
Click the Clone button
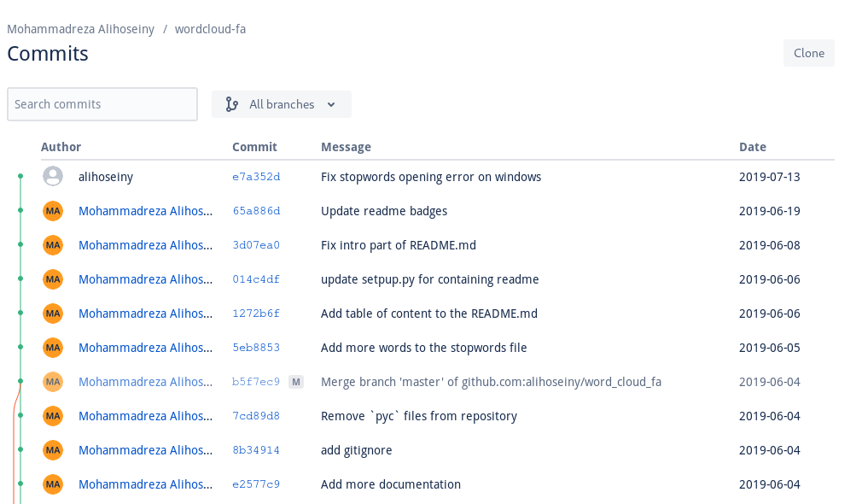click(809, 53)
